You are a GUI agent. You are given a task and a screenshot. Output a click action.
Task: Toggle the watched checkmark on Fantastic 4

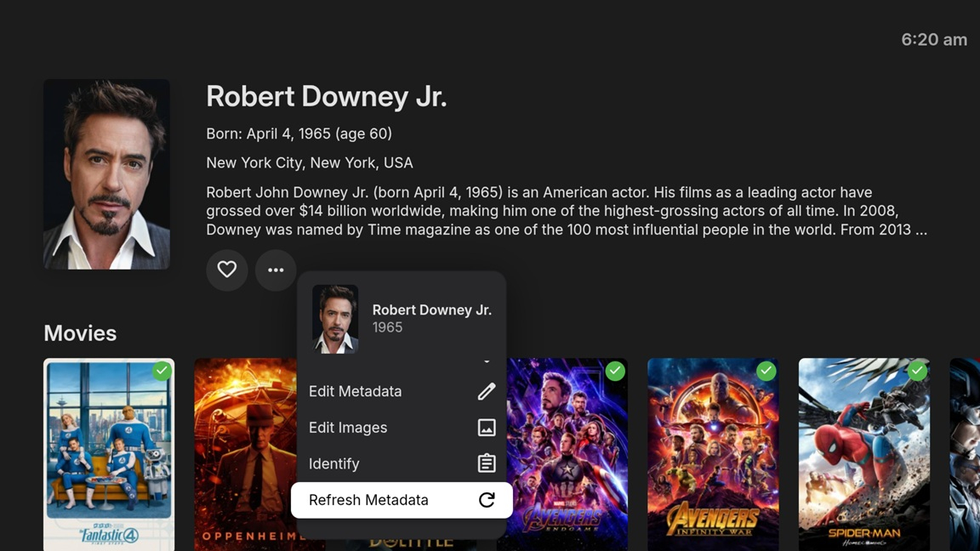click(162, 371)
